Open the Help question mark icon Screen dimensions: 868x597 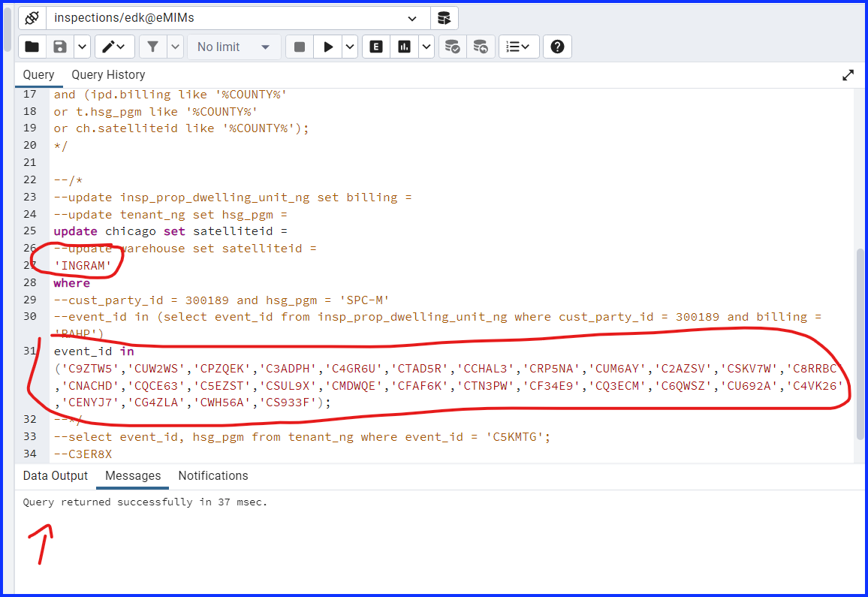pyautogui.click(x=557, y=47)
